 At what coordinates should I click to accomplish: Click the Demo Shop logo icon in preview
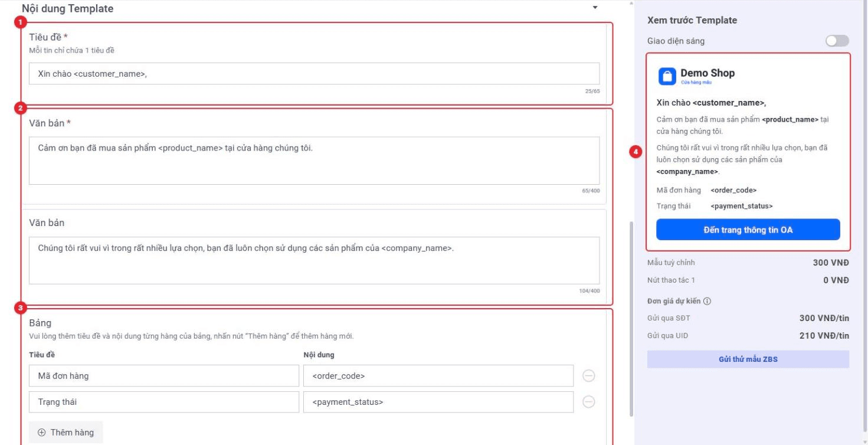[667, 76]
